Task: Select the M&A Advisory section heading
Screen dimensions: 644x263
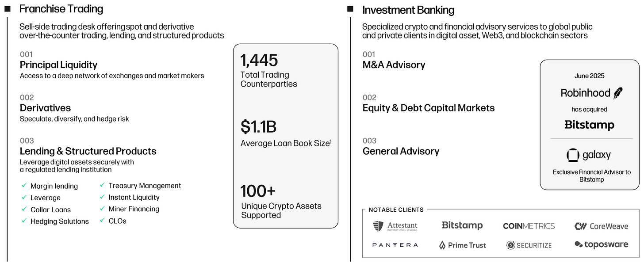Action: pos(394,65)
